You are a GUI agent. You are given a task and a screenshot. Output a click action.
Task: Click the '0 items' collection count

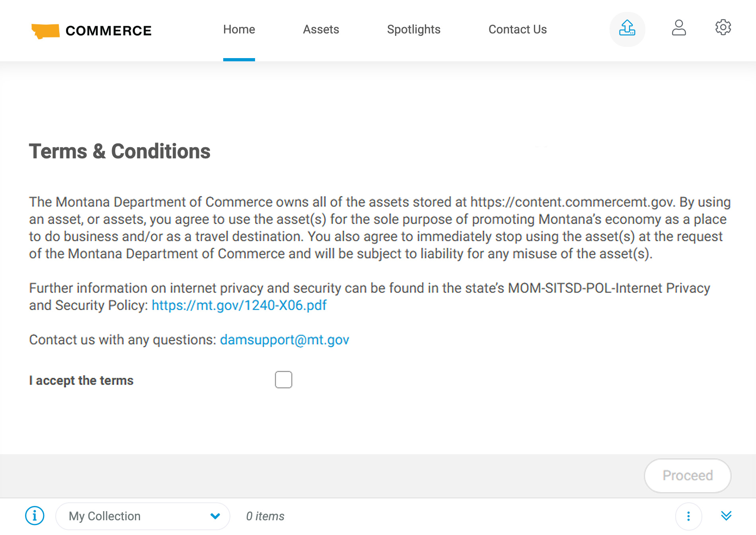pyautogui.click(x=265, y=516)
